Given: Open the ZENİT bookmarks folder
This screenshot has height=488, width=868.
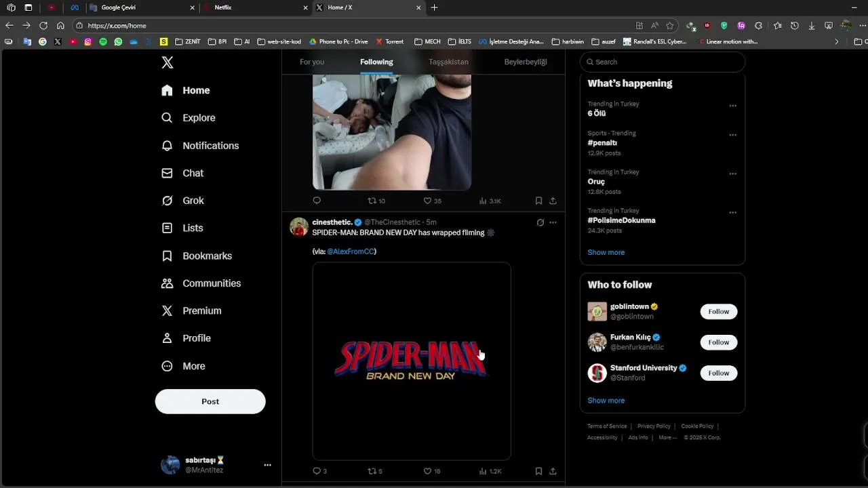Looking at the screenshot, I should click(188, 41).
